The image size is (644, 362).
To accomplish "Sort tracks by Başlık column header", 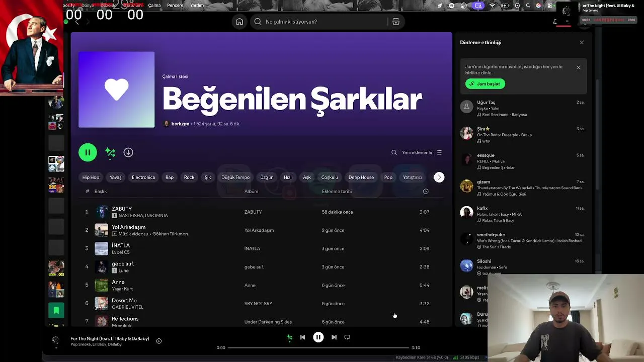I will pyautogui.click(x=101, y=192).
